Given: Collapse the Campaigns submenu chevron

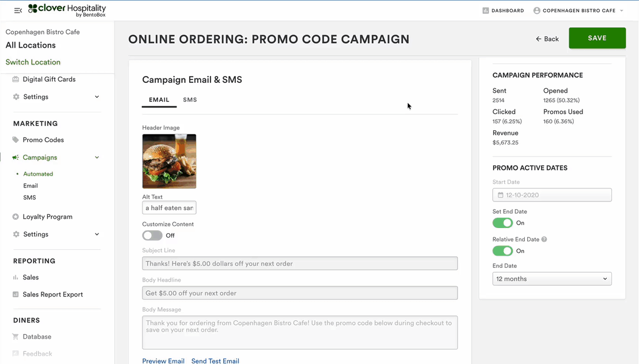Looking at the screenshot, I should [x=97, y=157].
